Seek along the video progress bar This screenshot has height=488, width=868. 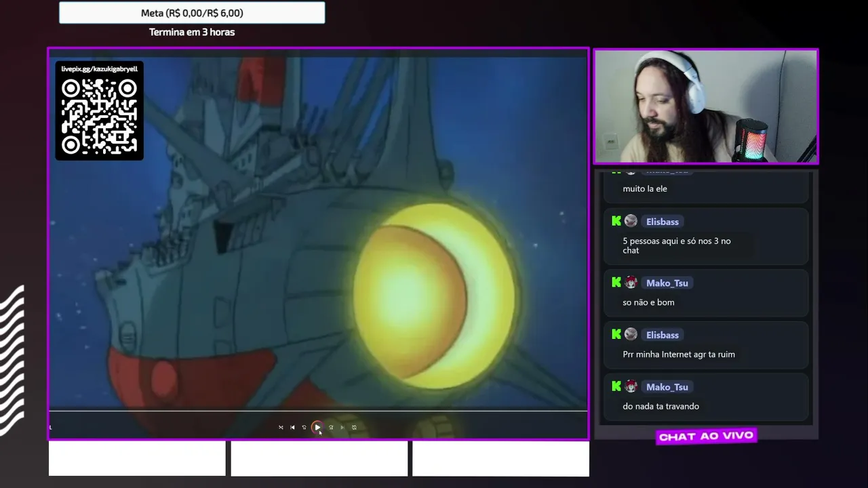click(318, 411)
